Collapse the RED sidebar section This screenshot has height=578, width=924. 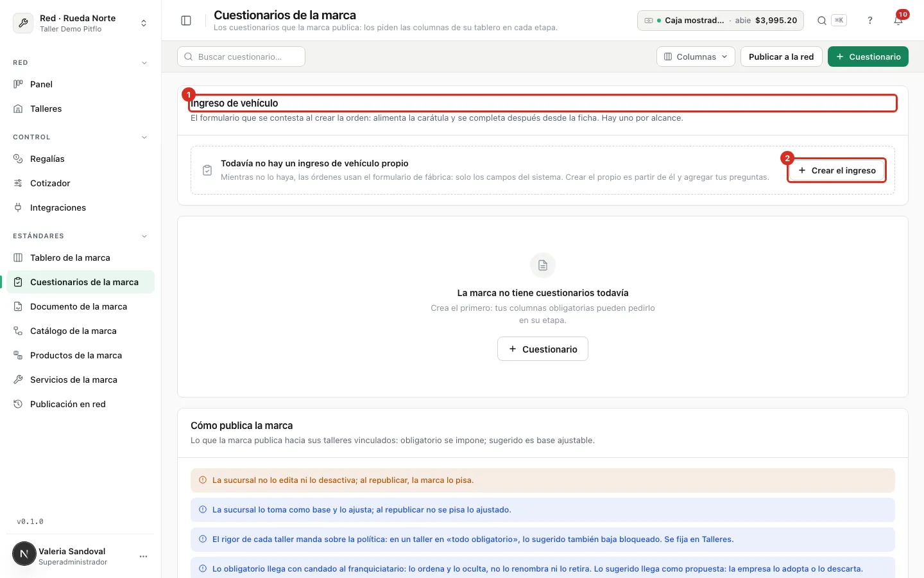(x=144, y=63)
